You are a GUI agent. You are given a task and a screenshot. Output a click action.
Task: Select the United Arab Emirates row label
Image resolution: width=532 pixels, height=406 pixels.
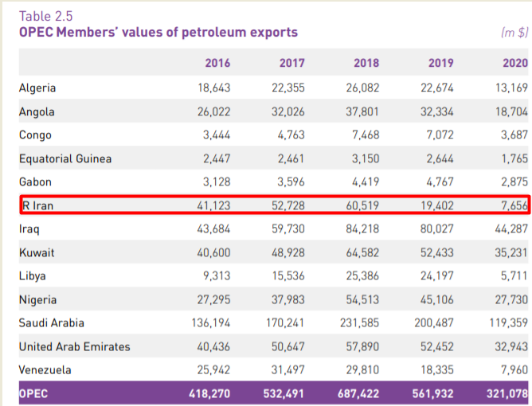click(x=75, y=346)
